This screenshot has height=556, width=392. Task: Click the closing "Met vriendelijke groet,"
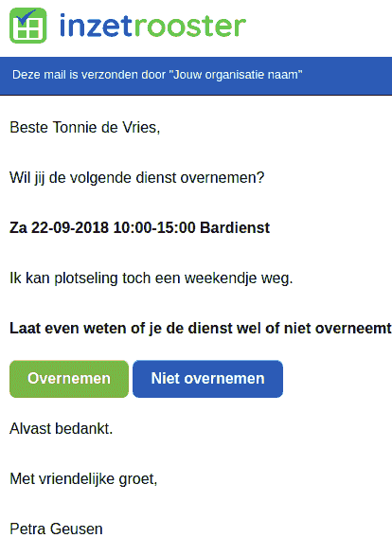pyautogui.click(x=83, y=479)
